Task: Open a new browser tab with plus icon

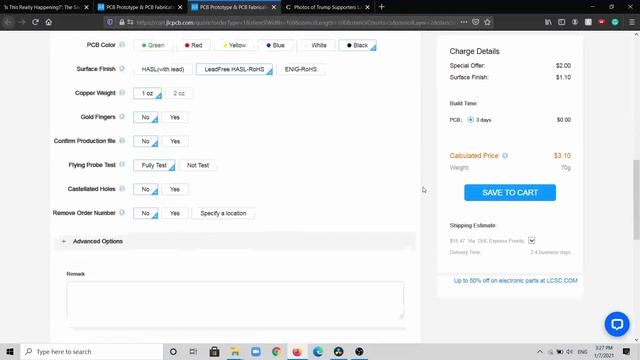Action: tap(382, 7)
